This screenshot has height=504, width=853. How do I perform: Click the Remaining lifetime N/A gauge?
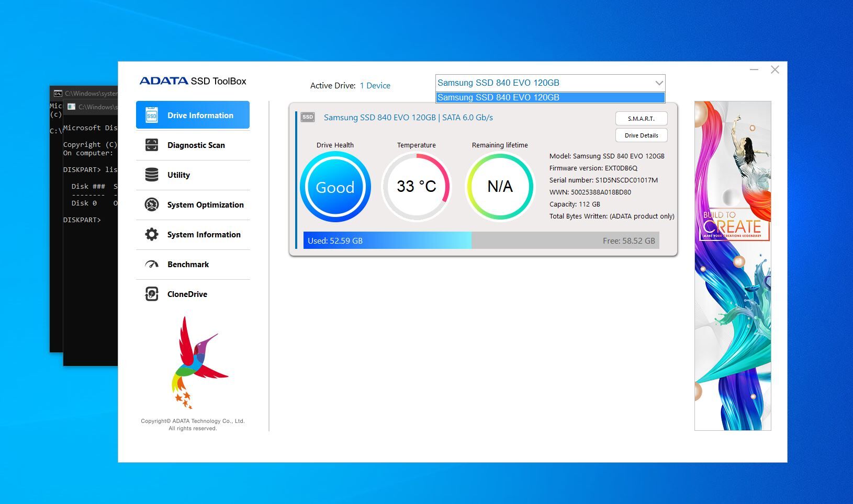(500, 187)
